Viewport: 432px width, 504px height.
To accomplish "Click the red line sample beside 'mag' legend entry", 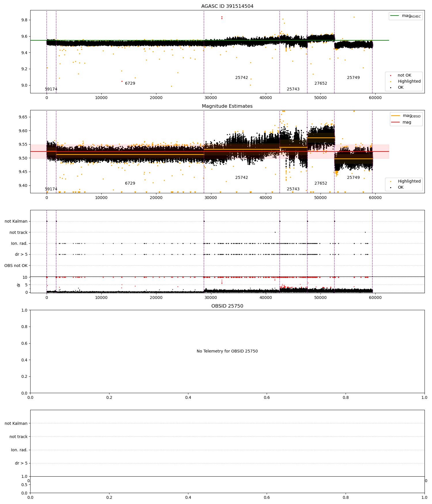I will tap(395, 122).
